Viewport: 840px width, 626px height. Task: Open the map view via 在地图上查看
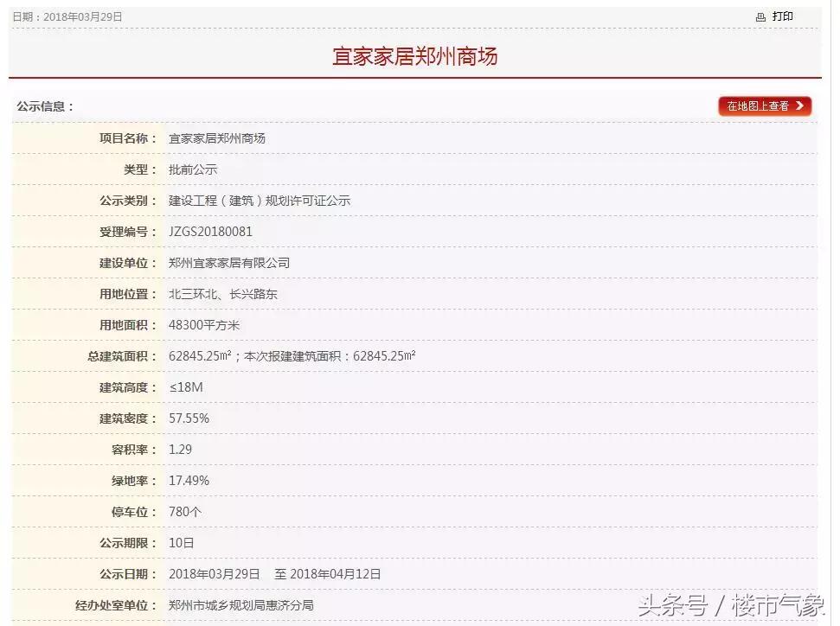[762, 106]
